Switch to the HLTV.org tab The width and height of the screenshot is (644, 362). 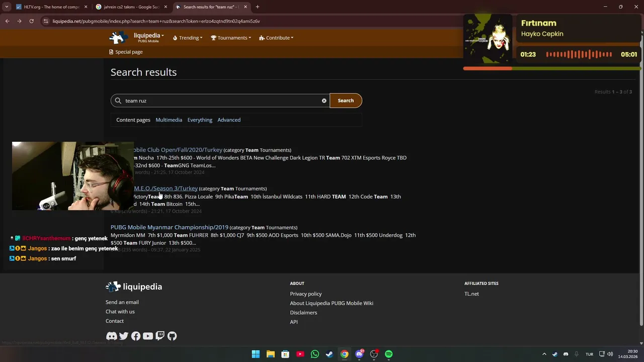(50, 7)
